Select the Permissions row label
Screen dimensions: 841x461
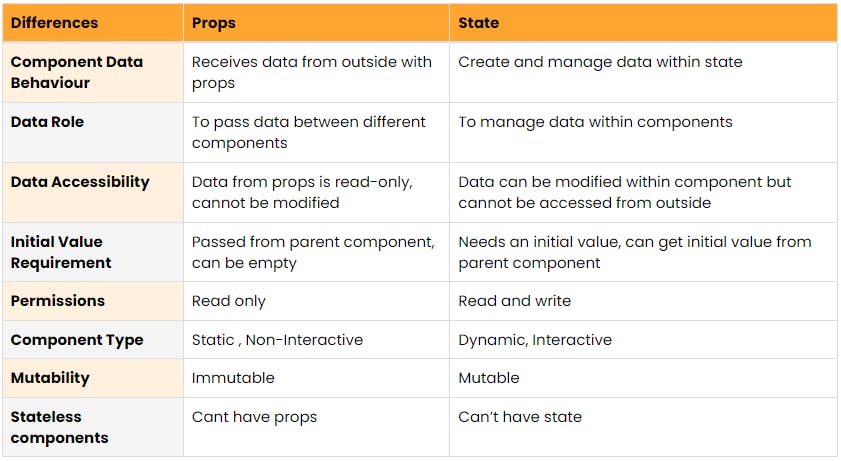pos(57,301)
